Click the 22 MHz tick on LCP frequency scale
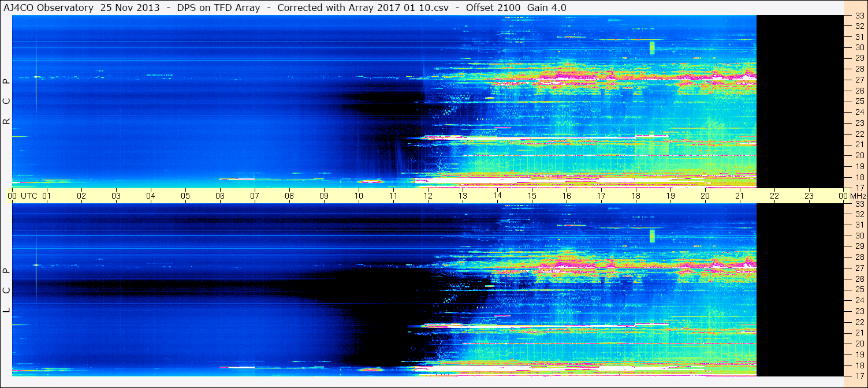This screenshot has height=388, width=868. (859, 322)
